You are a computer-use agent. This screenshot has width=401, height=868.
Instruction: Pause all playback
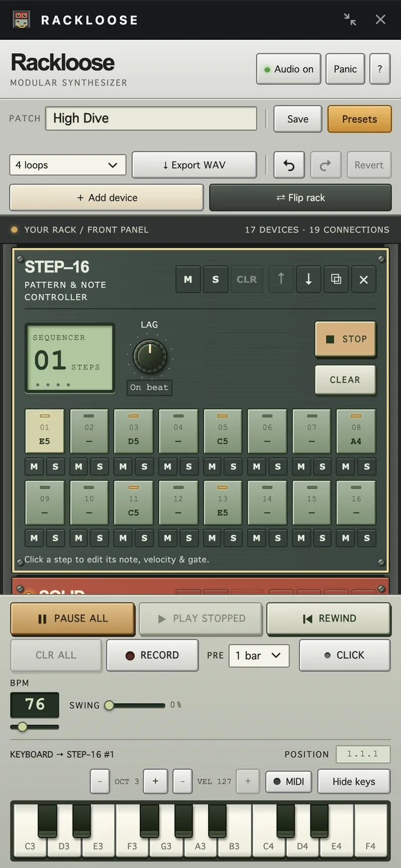(x=72, y=619)
